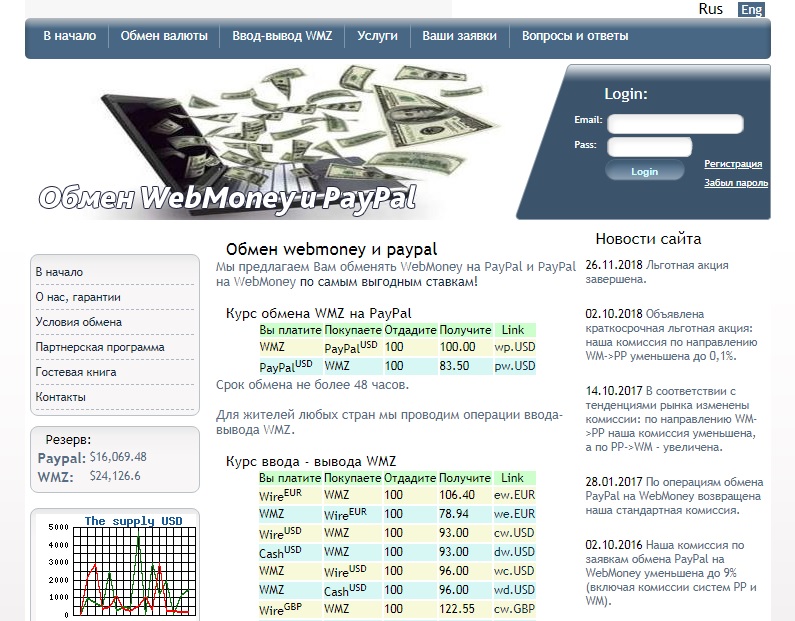This screenshot has width=795, height=621.
Task: Open 'Вопросы и ответы' menu item
Action: coord(575,36)
